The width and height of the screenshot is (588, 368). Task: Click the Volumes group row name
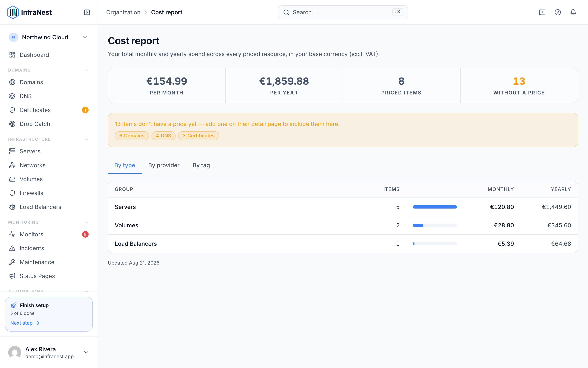pos(126,225)
